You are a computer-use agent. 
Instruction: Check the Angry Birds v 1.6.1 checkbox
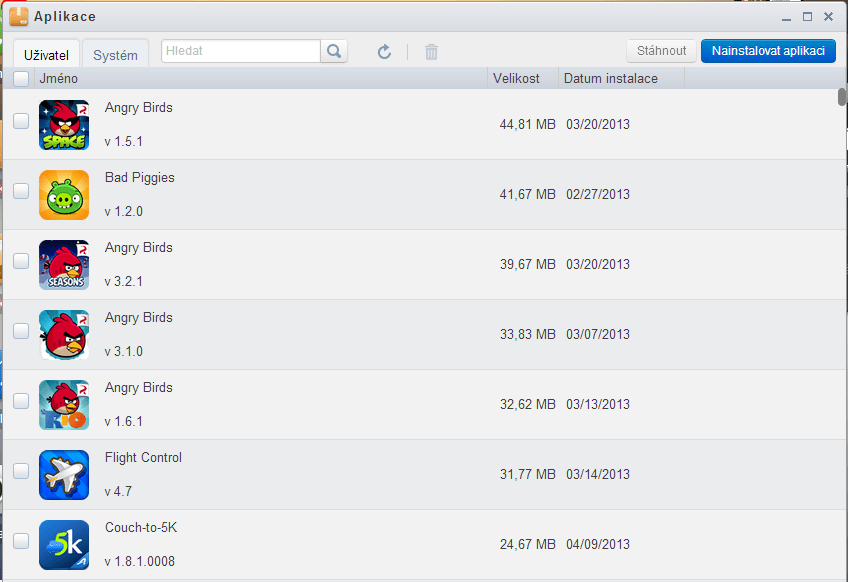pos(21,401)
